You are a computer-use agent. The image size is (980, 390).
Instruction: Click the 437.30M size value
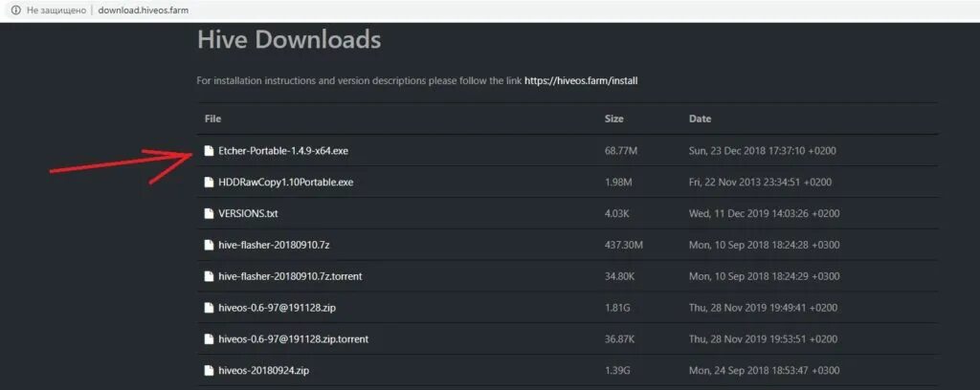tap(623, 246)
